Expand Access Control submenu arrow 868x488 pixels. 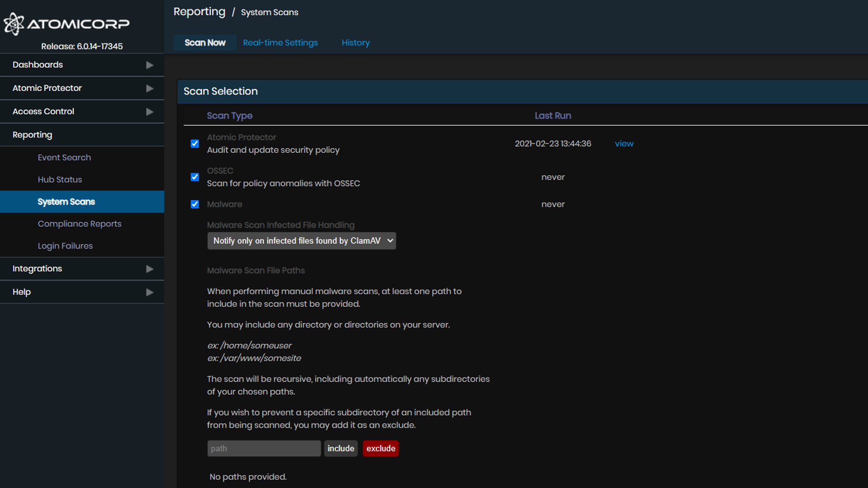click(150, 112)
